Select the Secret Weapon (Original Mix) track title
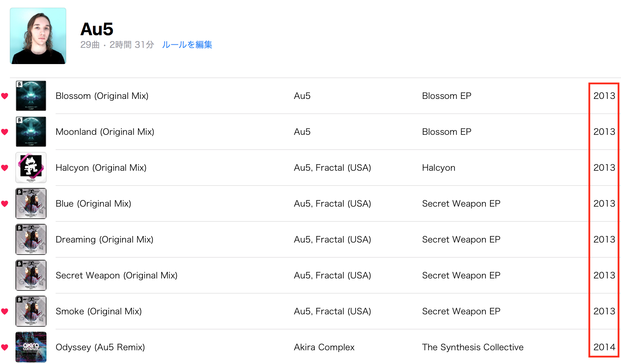 [117, 275]
